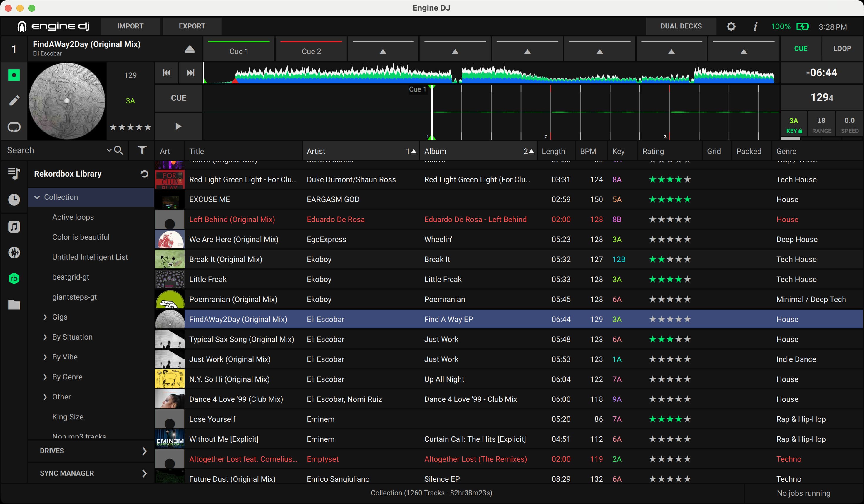Screen dimensions: 864x504
Task: Switch to the EXPORT tab
Action: [192, 26]
